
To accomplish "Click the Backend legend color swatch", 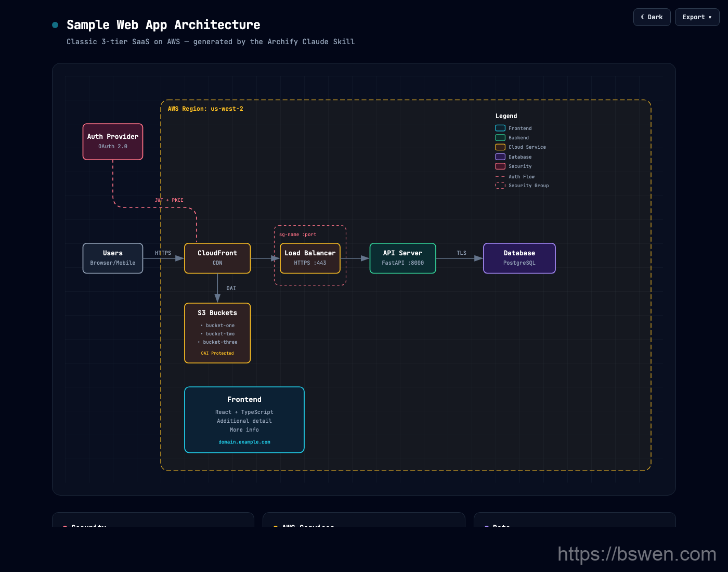I will pyautogui.click(x=500, y=137).
